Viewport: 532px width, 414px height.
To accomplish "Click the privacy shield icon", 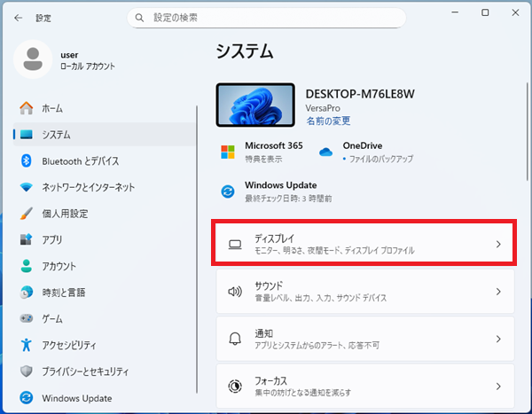I will 27,371.
